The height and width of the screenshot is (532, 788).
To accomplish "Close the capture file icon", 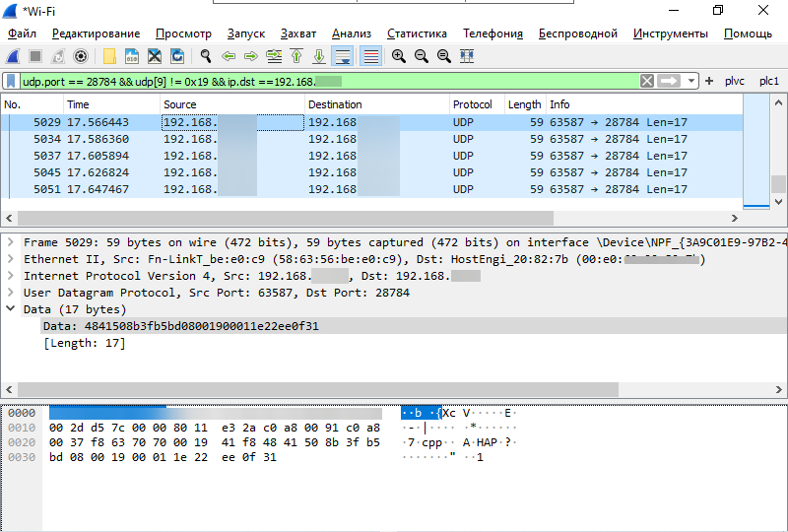I will (x=155, y=56).
